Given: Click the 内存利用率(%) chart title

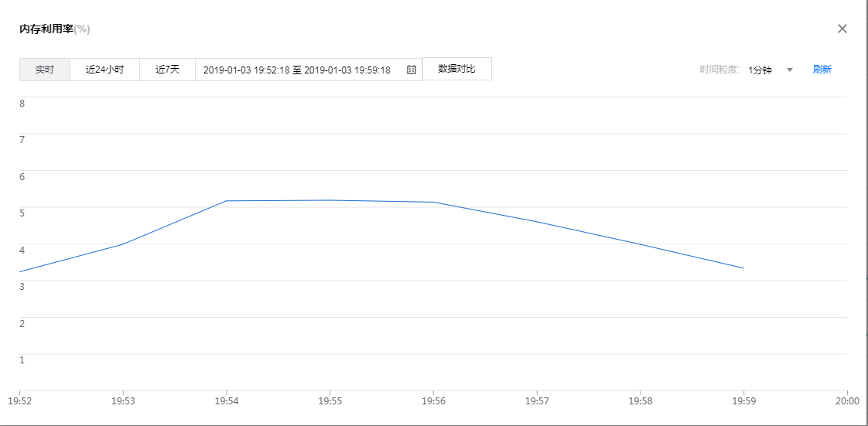Looking at the screenshot, I should click(x=55, y=29).
